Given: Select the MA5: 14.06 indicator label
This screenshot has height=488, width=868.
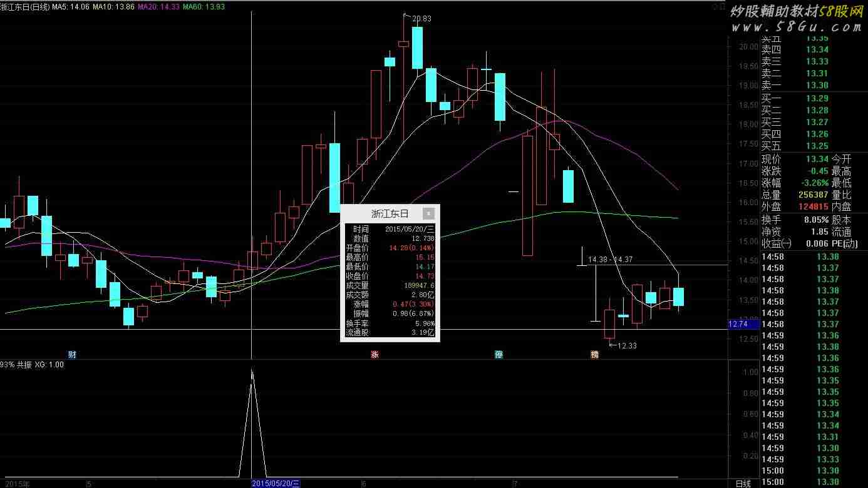Looking at the screenshot, I should coord(71,6).
